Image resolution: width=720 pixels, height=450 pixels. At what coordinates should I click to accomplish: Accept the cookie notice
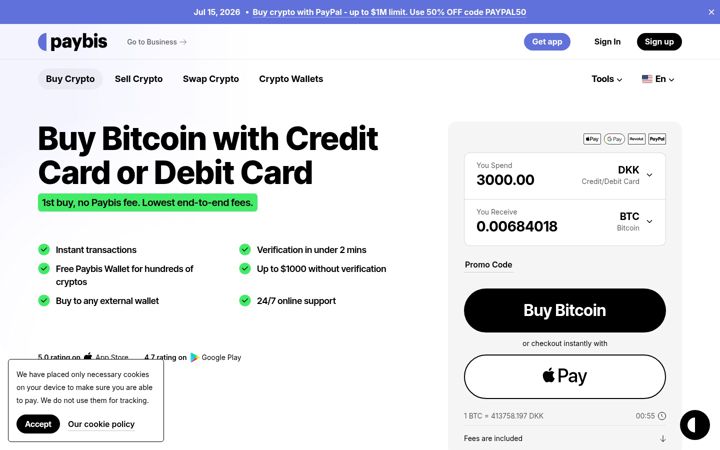click(x=38, y=424)
